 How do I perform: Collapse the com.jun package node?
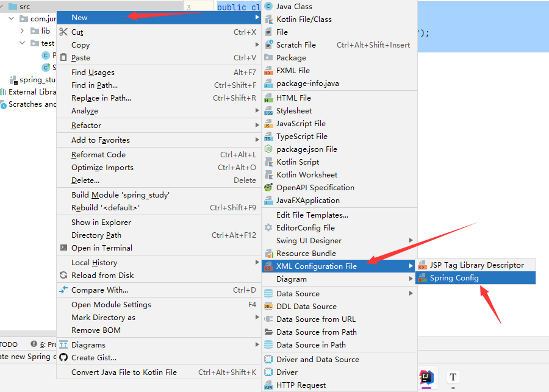12,18
